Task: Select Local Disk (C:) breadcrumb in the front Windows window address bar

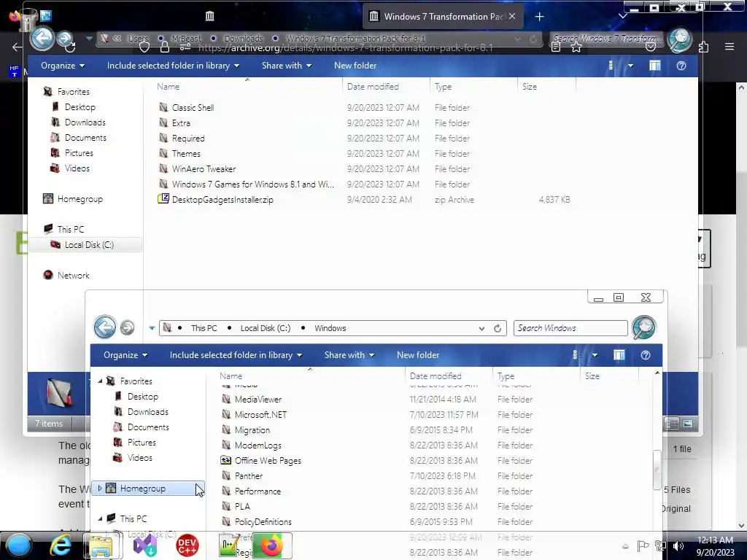Action: pos(266,328)
